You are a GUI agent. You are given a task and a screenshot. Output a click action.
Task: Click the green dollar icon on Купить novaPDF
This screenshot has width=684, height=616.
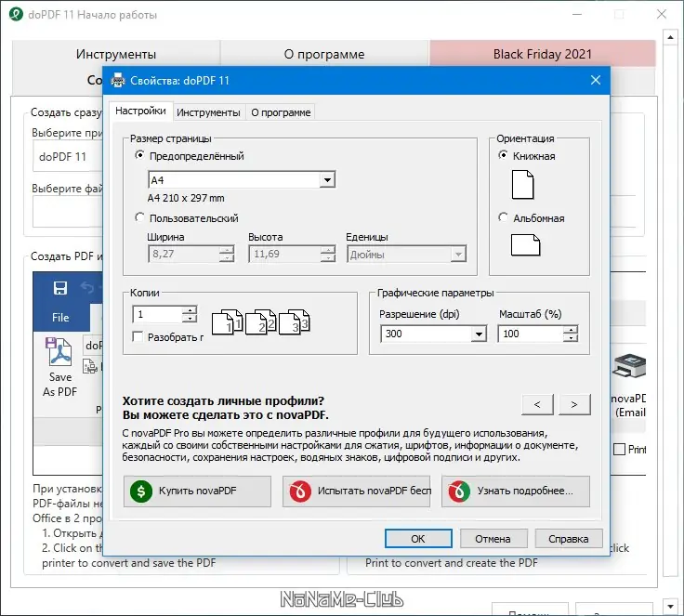point(141,491)
